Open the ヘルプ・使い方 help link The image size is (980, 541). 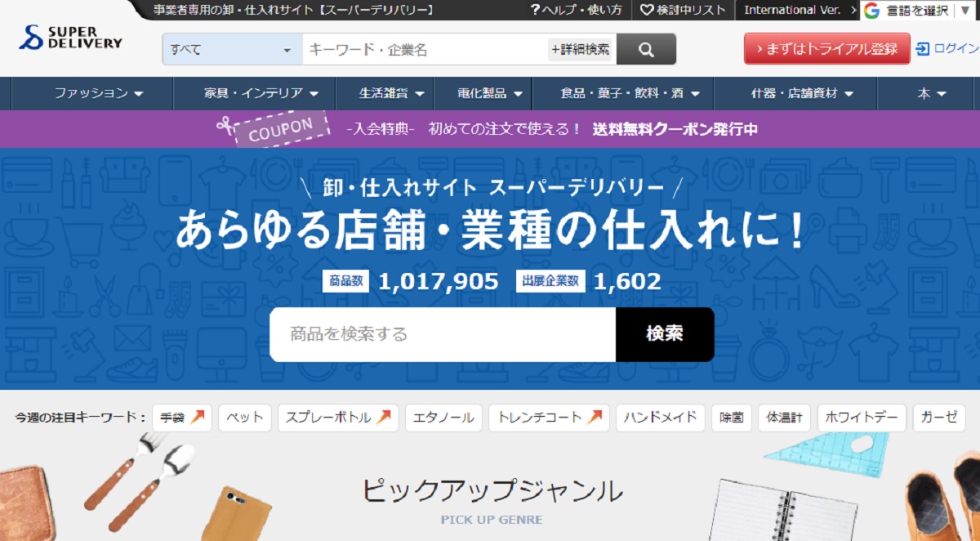576,10
